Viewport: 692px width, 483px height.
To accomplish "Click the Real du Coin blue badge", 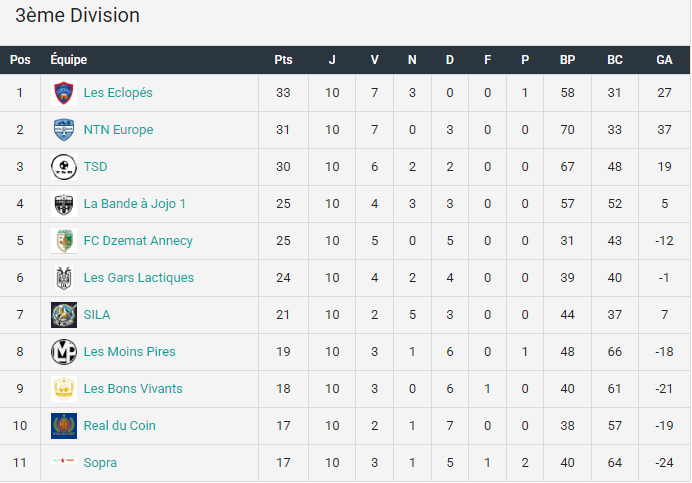I will [64, 426].
